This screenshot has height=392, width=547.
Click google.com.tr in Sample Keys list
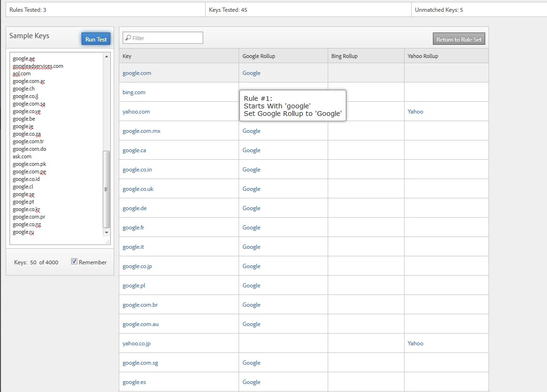[x=28, y=141]
